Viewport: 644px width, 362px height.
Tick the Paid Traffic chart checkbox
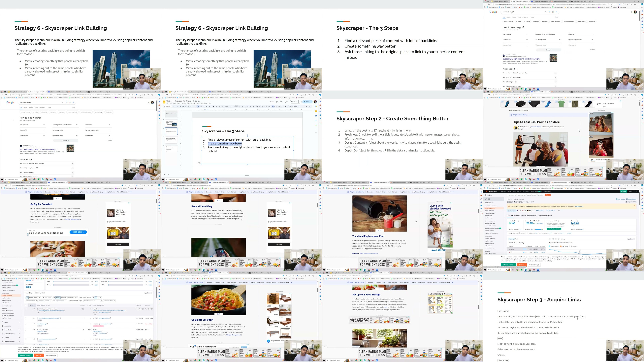(561, 246)
